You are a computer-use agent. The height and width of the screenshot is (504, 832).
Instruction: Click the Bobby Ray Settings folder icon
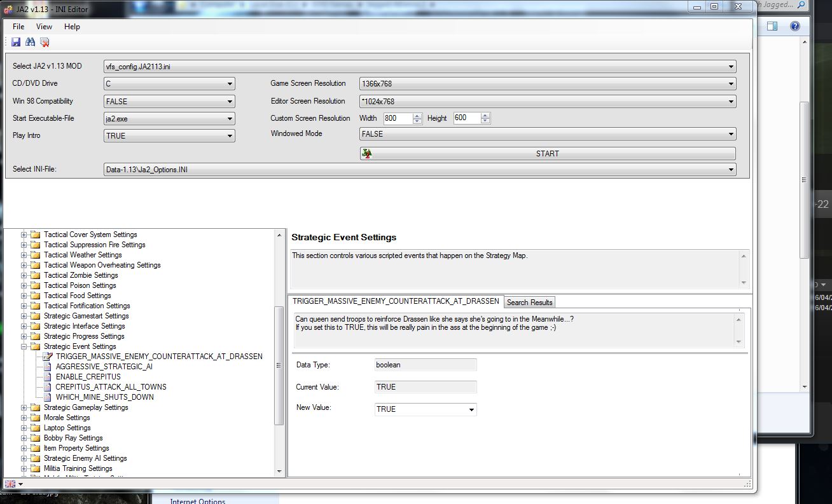[x=36, y=438]
